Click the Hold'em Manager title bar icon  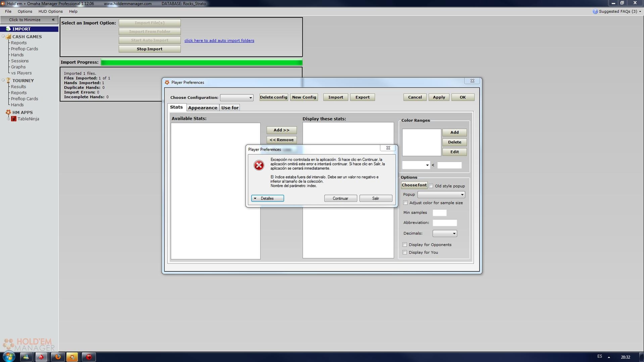(x=3, y=3)
